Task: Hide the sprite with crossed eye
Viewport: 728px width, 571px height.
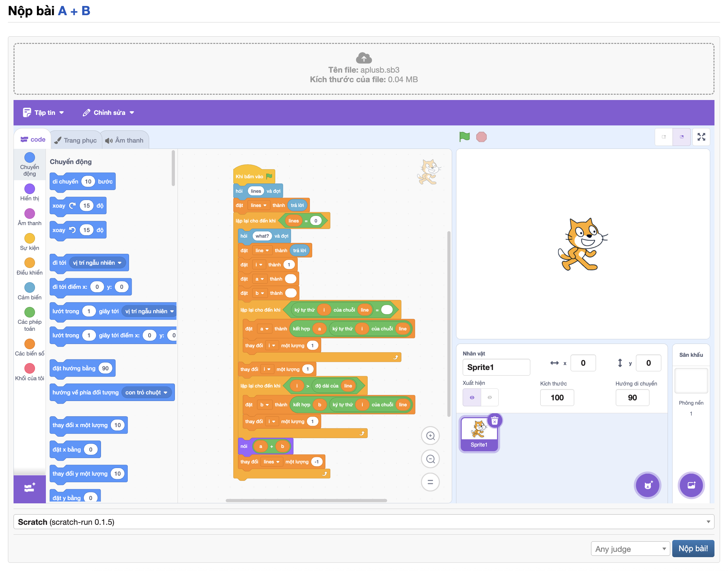Action: pyautogui.click(x=490, y=397)
